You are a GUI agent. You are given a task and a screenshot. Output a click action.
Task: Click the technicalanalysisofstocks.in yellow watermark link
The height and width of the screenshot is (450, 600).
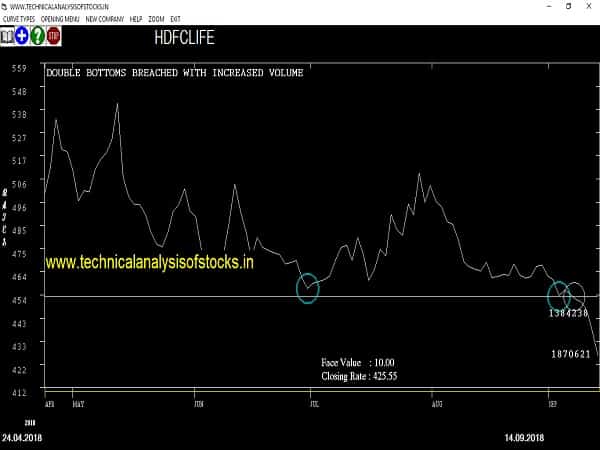(149, 262)
